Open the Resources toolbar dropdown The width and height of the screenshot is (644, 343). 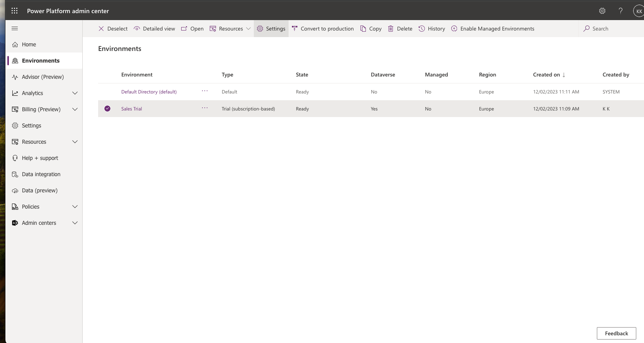point(230,29)
